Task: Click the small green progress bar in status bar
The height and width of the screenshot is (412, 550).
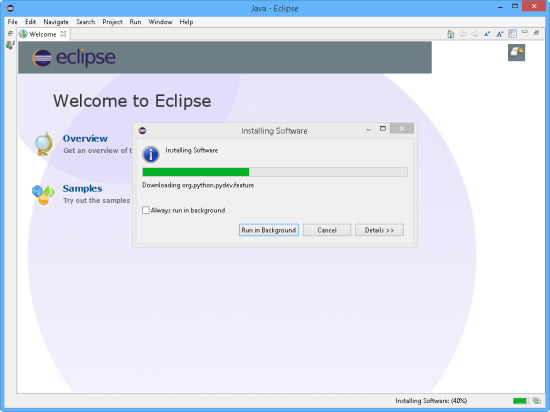Action: (x=521, y=401)
